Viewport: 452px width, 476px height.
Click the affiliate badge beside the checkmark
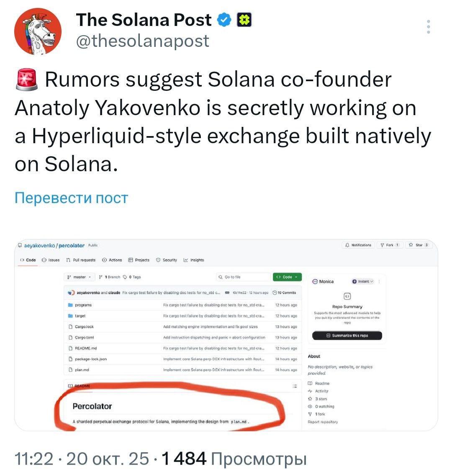(x=244, y=20)
